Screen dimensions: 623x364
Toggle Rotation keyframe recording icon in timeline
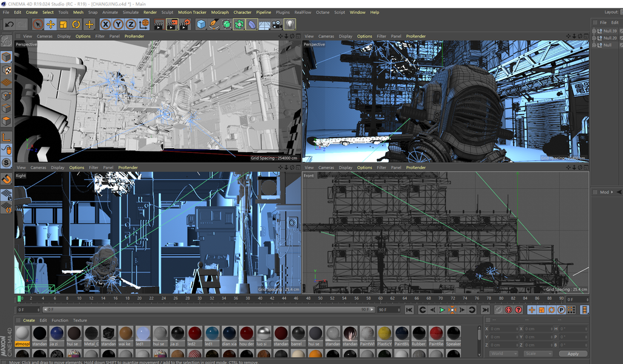[x=551, y=310]
